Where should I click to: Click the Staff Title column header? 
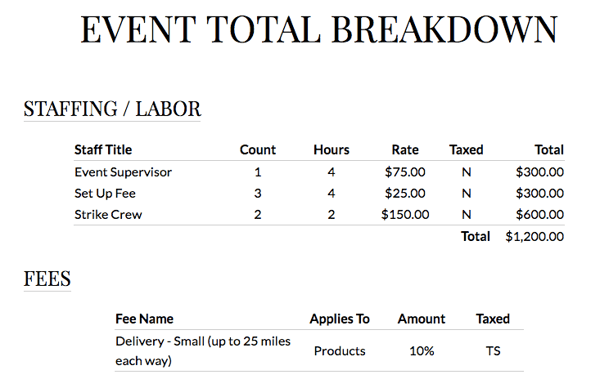(x=103, y=150)
